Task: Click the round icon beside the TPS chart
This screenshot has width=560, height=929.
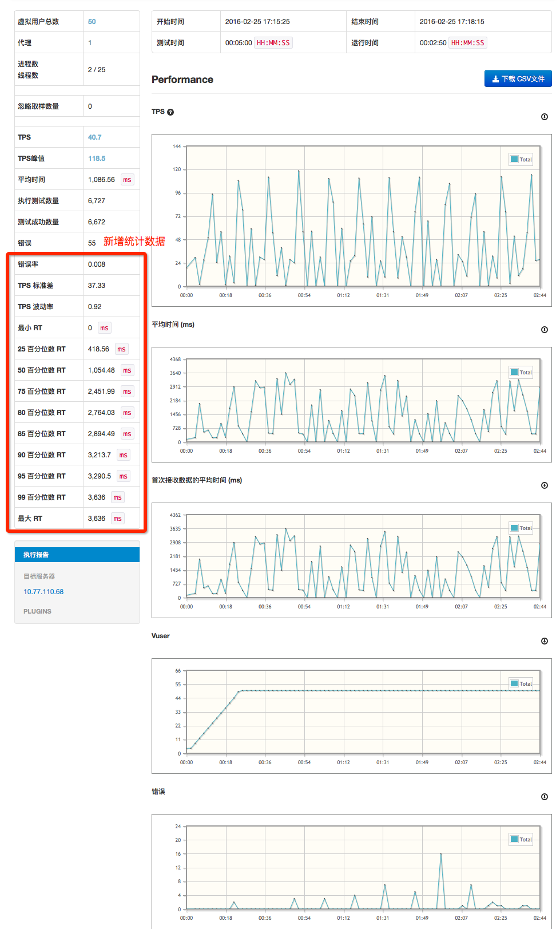Action: point(545,117)
